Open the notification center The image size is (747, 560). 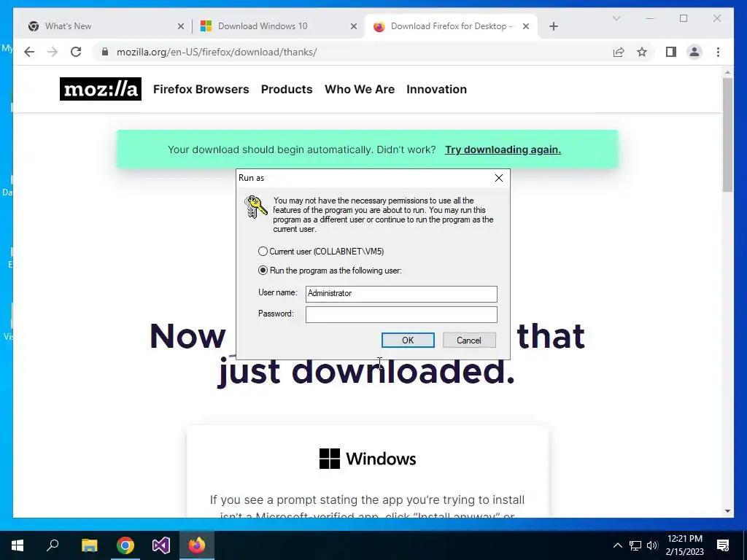(x=723, y=545)
